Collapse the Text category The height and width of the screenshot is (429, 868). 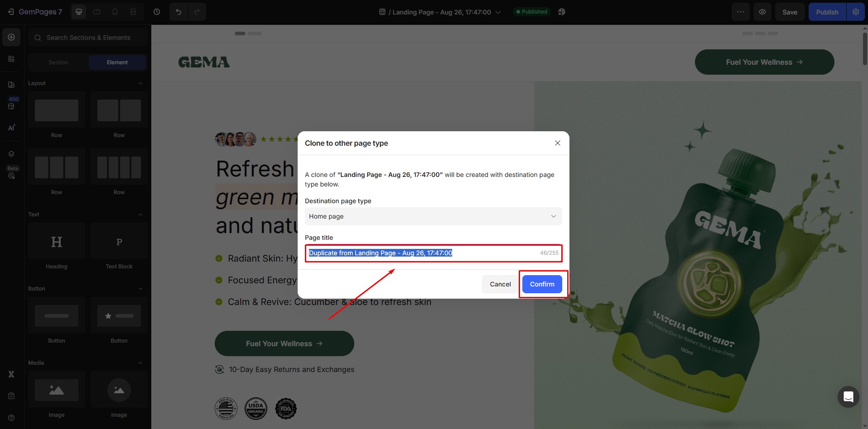click(x=140, y=214)
